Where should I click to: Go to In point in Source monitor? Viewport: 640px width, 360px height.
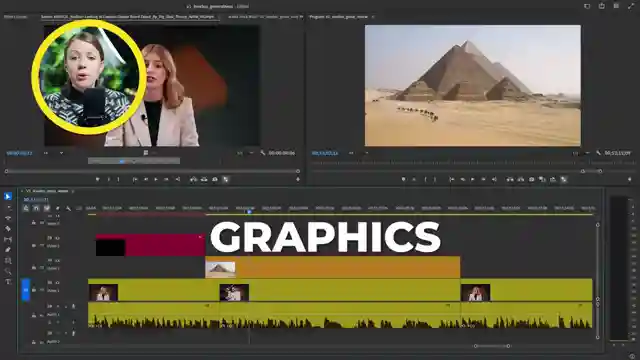(135, 179)
